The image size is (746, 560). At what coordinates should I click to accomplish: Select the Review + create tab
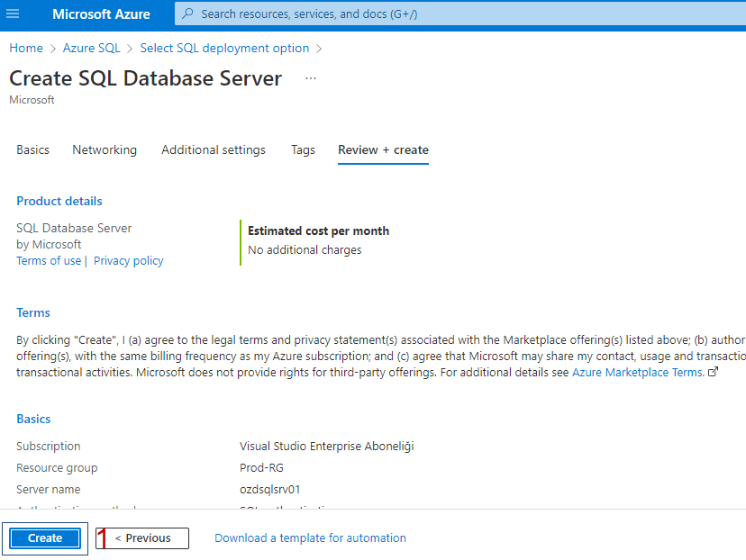click(384, 149)
